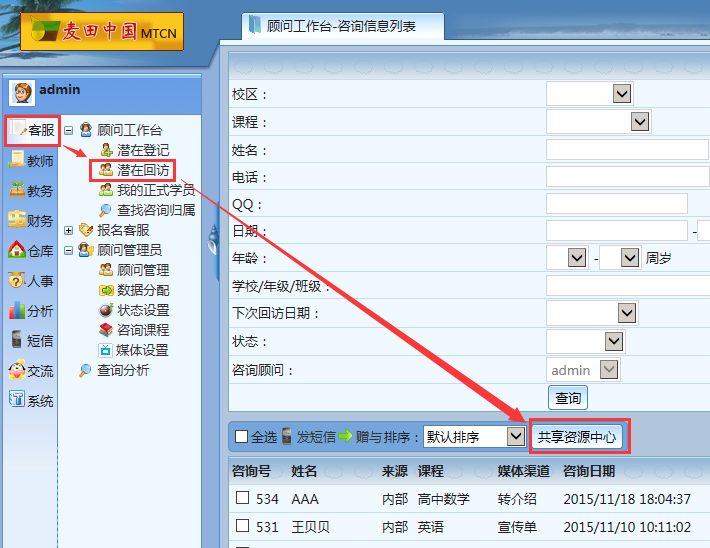Click the 咨询课程 books icon

(106, 330)
